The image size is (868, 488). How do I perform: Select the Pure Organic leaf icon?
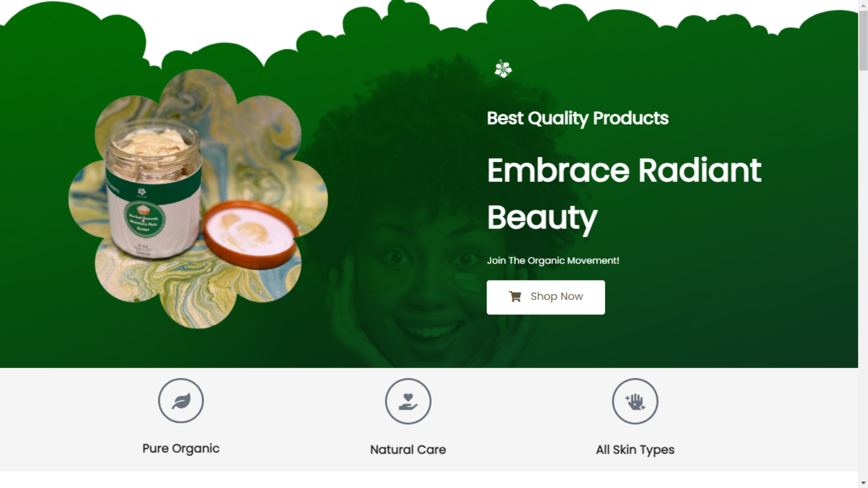point(181,401)
